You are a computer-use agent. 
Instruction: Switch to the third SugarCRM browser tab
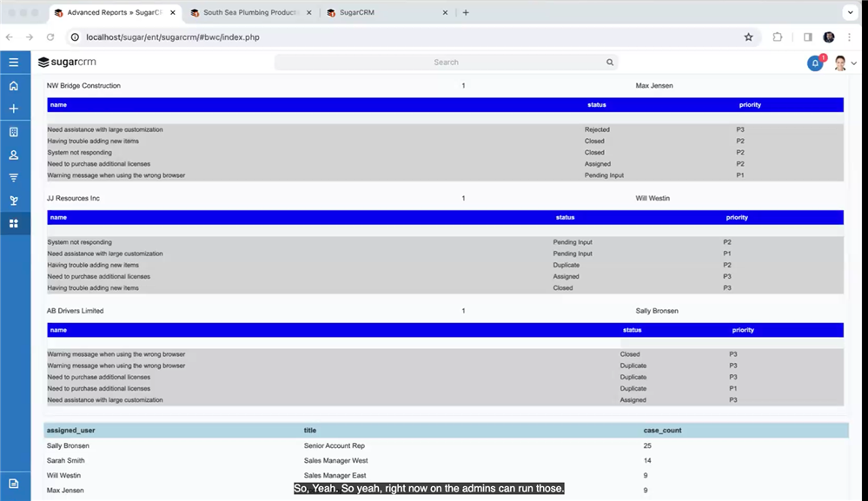[x=382, y=13]
